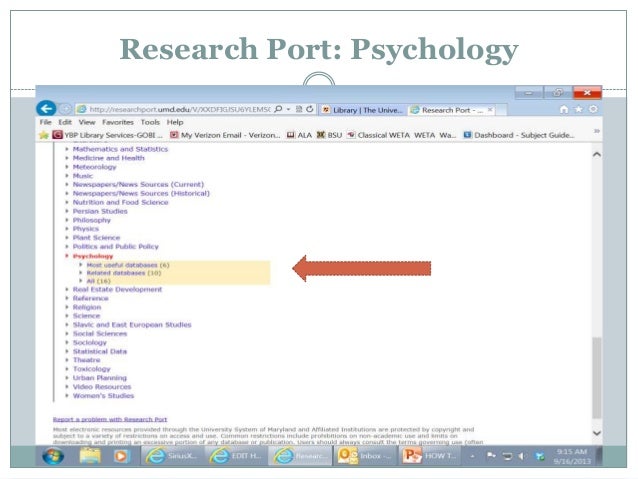The image size is (638, 479).
Task: Click the volume speaker tray icon
Action: 521,456
